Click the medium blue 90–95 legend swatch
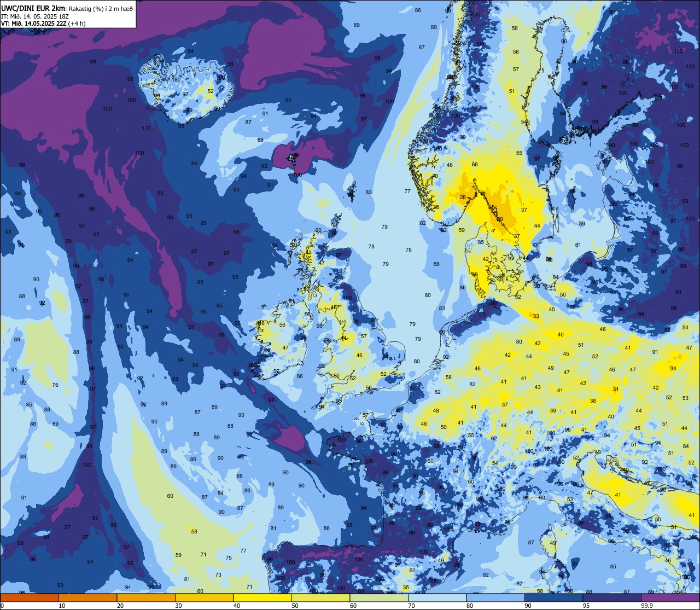Viewport: 700px width, 610px height. tap(553, 597)
